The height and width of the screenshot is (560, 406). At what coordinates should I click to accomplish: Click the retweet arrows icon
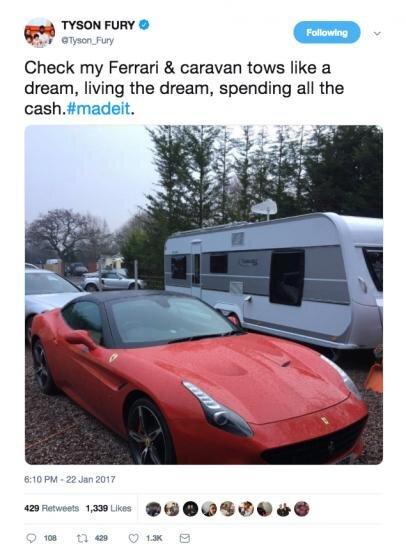(x=81, y=538)
